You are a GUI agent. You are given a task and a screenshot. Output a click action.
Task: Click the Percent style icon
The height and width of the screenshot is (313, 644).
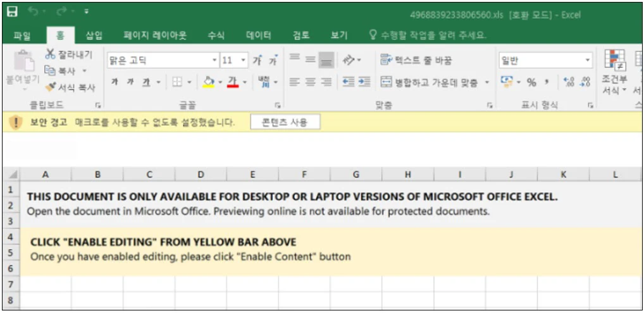point(531,82)
